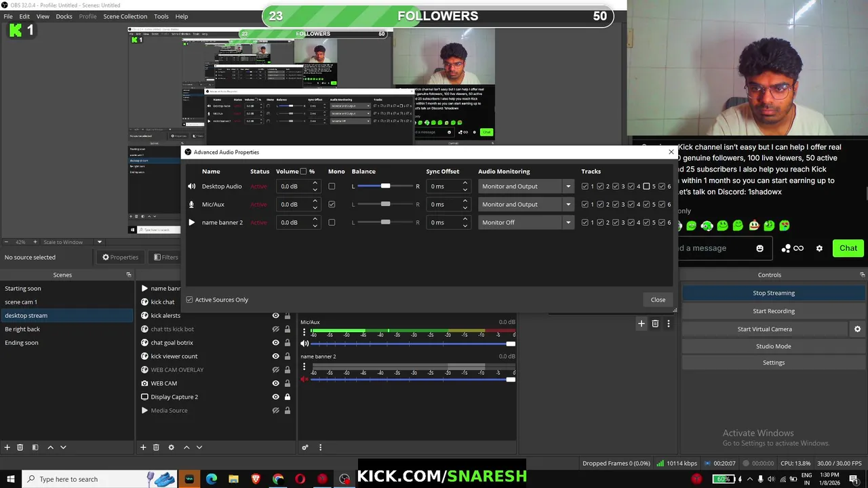
Task: Click Start Virtual Camera button
Action: tap(765, 329)
